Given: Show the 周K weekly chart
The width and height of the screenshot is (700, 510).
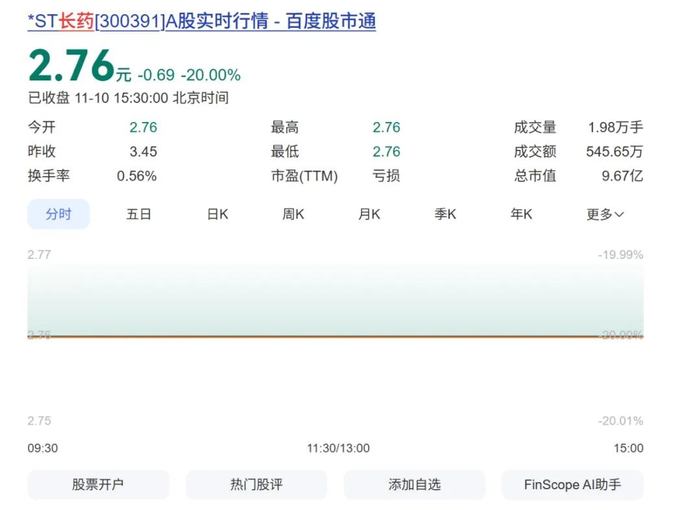Looking at the screenshot, I should coord(294,214).
